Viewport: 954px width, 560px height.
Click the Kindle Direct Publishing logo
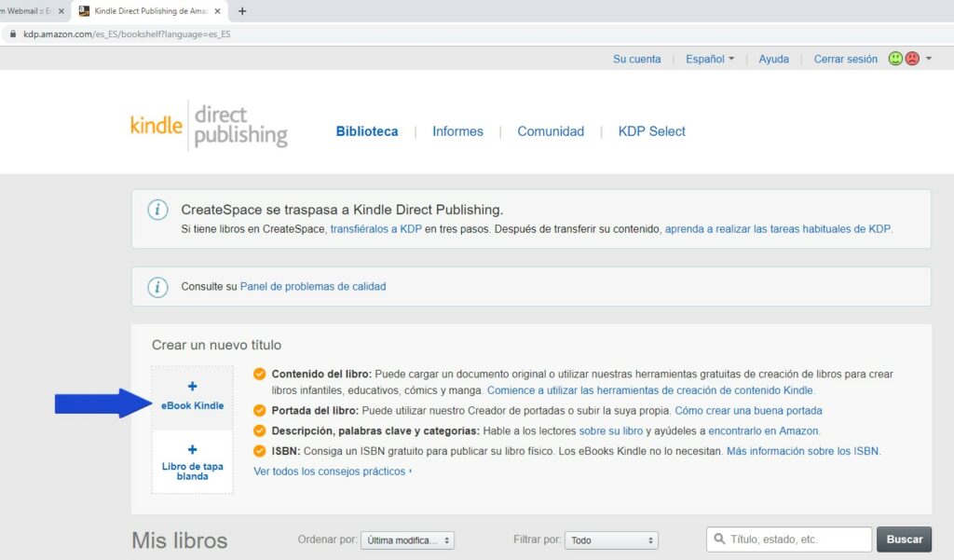[210, 126]
